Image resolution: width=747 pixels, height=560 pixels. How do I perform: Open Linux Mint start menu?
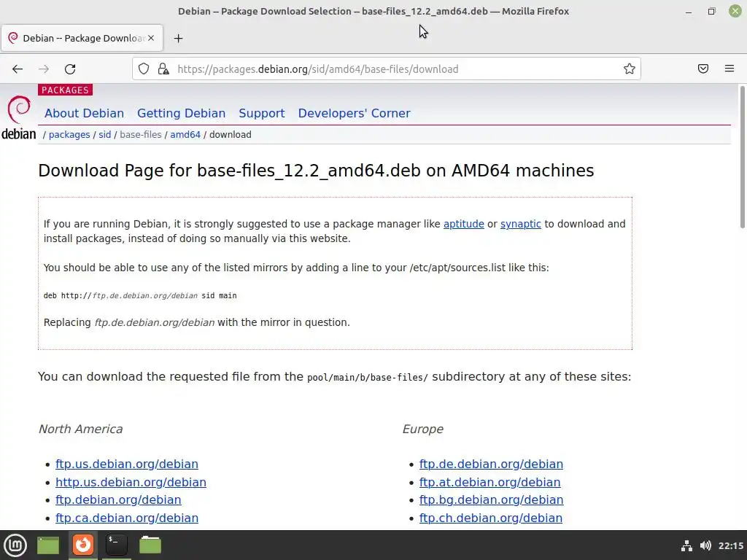coord(15,545)
